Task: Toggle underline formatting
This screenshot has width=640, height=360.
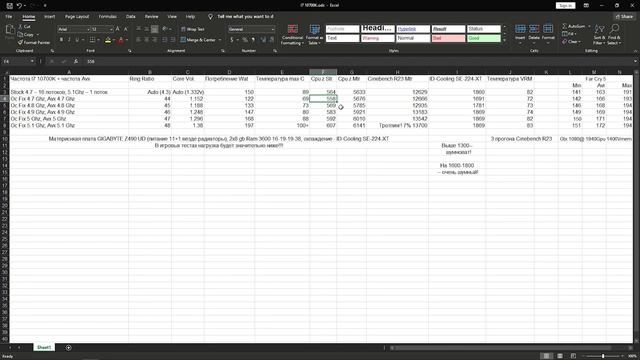Action: pos(77,40)
